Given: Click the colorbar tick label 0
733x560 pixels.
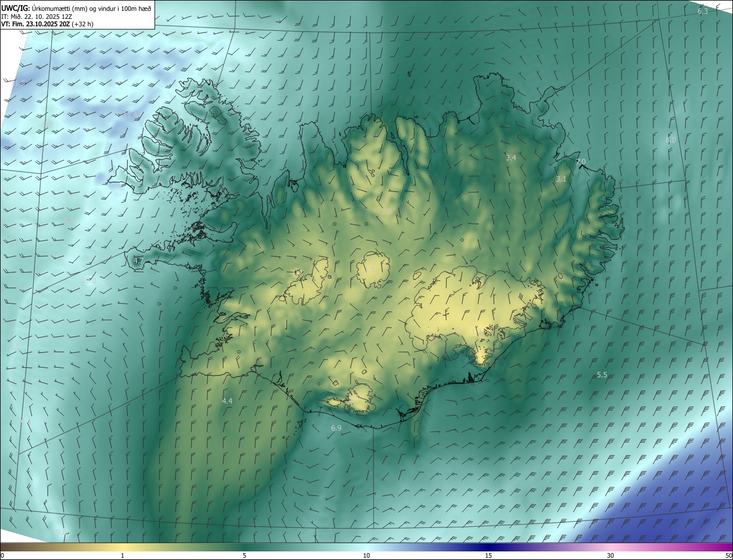Looking at the screenshot, I should [2, 555].
